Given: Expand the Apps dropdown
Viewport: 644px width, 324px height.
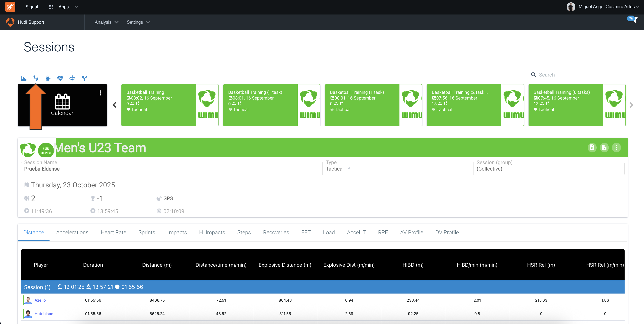Looking at the screenshot, I should click(68, 7).
